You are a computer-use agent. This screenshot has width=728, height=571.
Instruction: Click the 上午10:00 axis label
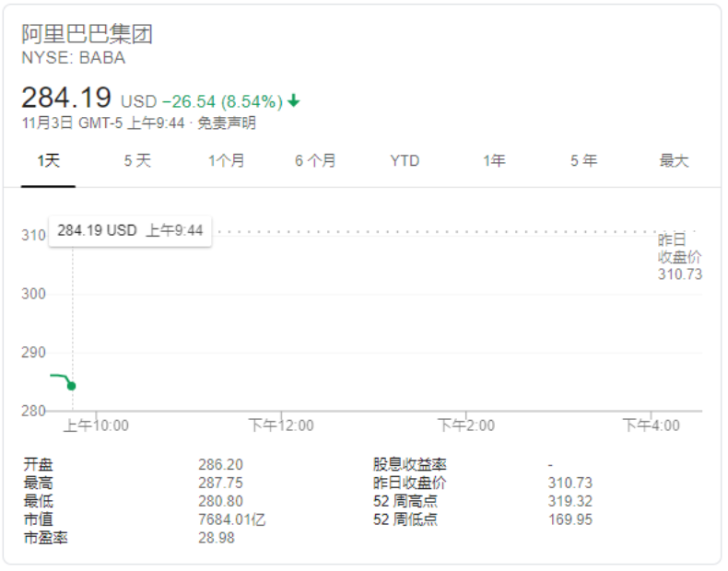[x=96, y=425]
